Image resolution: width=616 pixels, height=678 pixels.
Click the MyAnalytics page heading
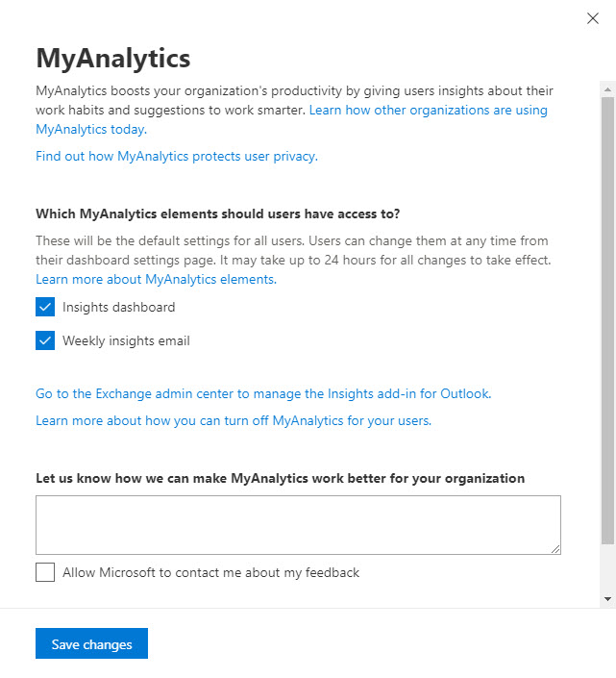(112, 58)
